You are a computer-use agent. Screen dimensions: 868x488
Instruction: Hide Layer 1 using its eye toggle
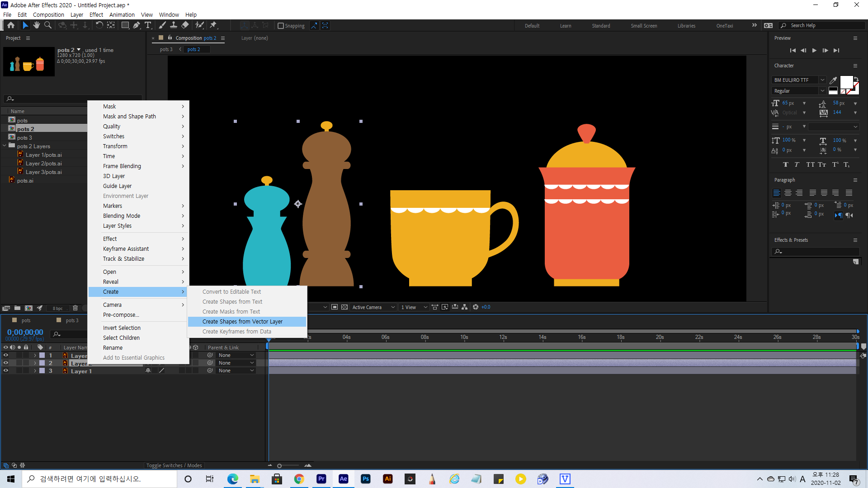6,371
